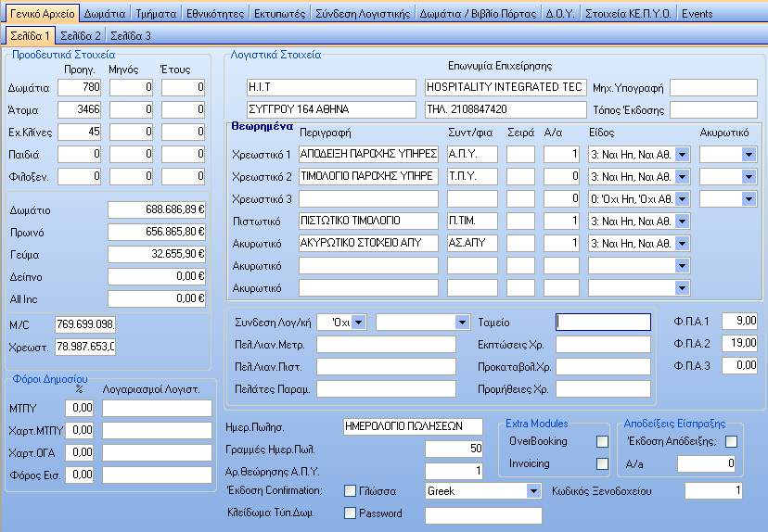This screenshot has height=532, width=768.
Task: Click the Γεύμα amount 32.655,90 €
Action: pyautogui.click(x=156, y=255)
